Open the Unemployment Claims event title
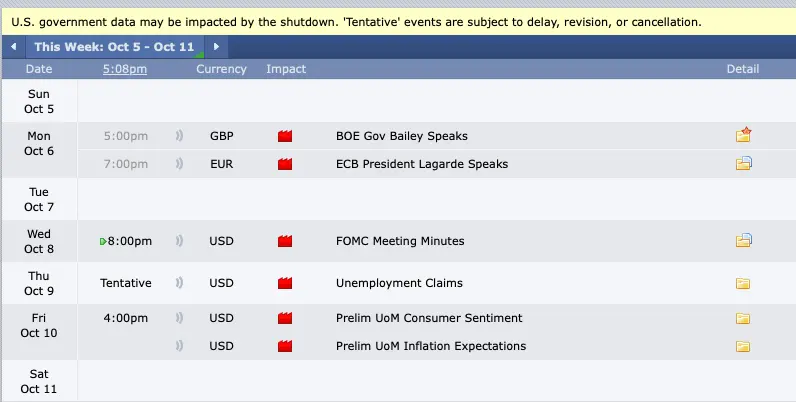Image resolution: width=796 pixels, height=402 pixels. click(399, 283)
